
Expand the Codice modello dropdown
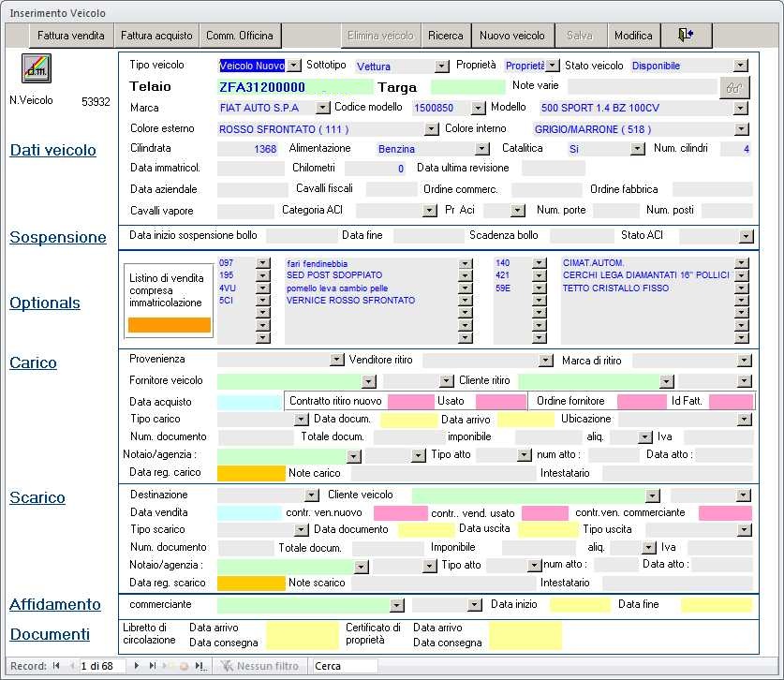pos(479,108)
